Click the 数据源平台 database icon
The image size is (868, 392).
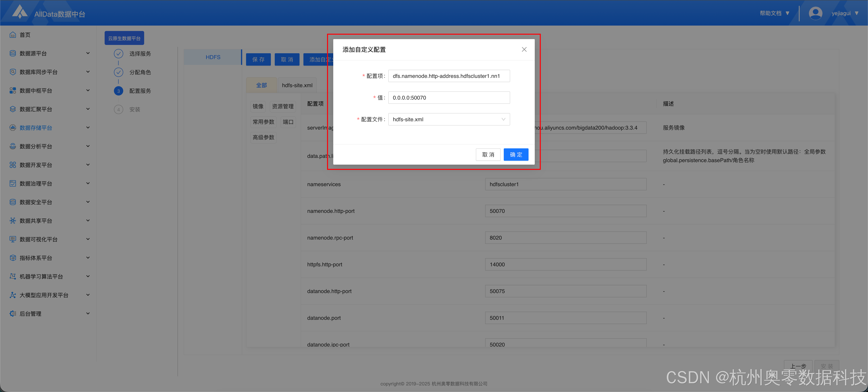click(13, 53)
